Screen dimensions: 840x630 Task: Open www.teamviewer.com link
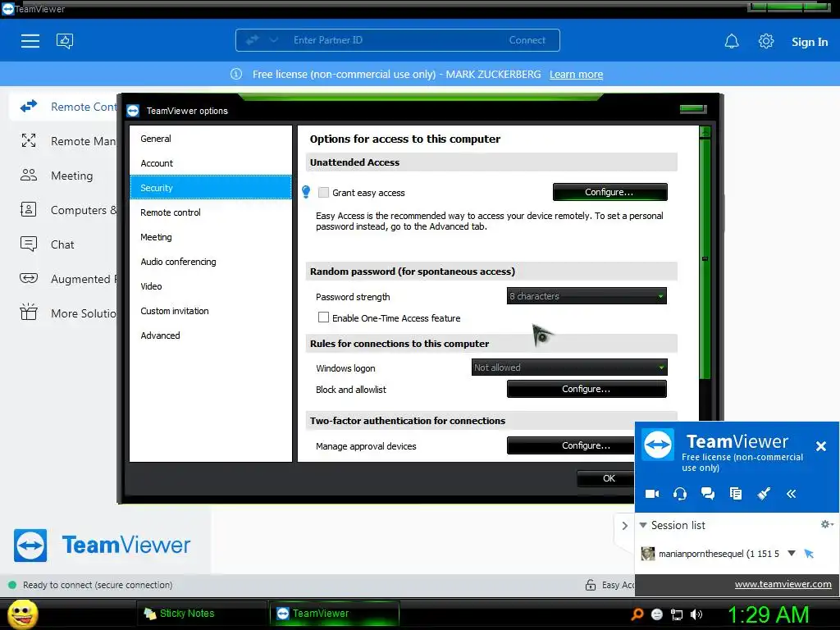click(x=783, y=584)
